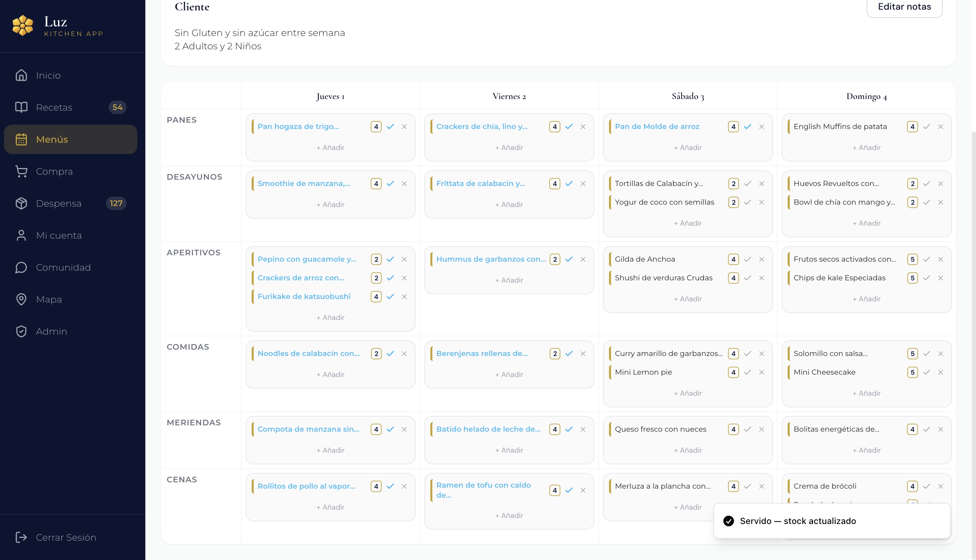
Task: Remove Crackers de chía from Viernes
Action: click(x=583, y=127)
